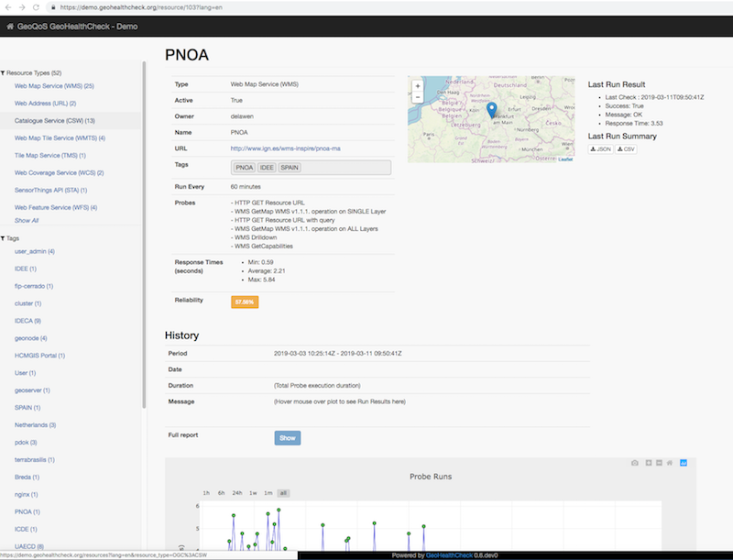Open Web Map Service (WMS) resource list
The image size is (733, 560).
(60, 85)
